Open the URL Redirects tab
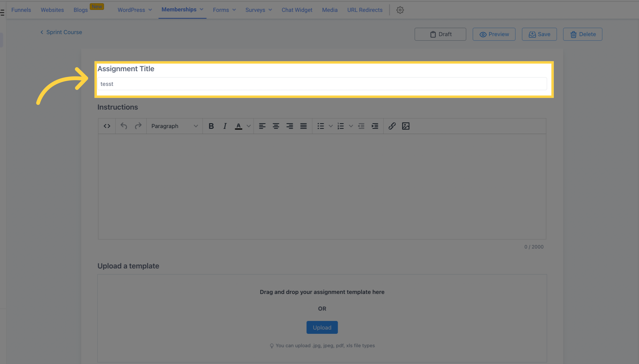Screen dimensions: 639x364 364,10
